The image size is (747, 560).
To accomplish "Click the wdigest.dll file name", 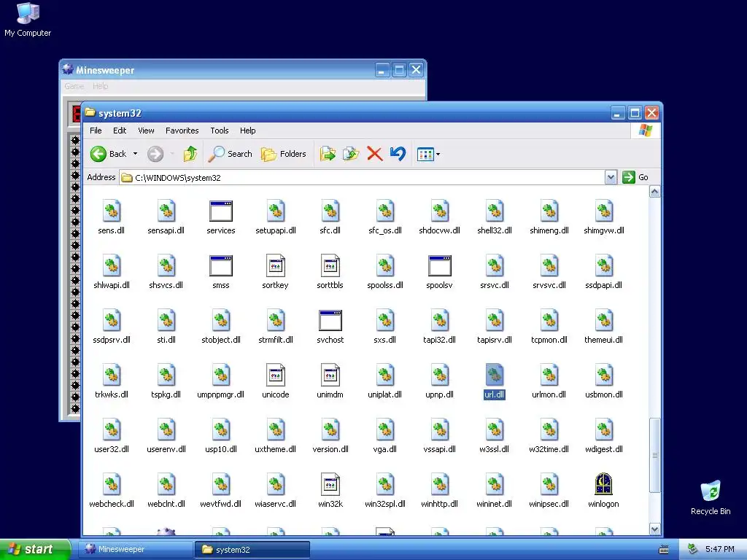I will coord(603,449).
